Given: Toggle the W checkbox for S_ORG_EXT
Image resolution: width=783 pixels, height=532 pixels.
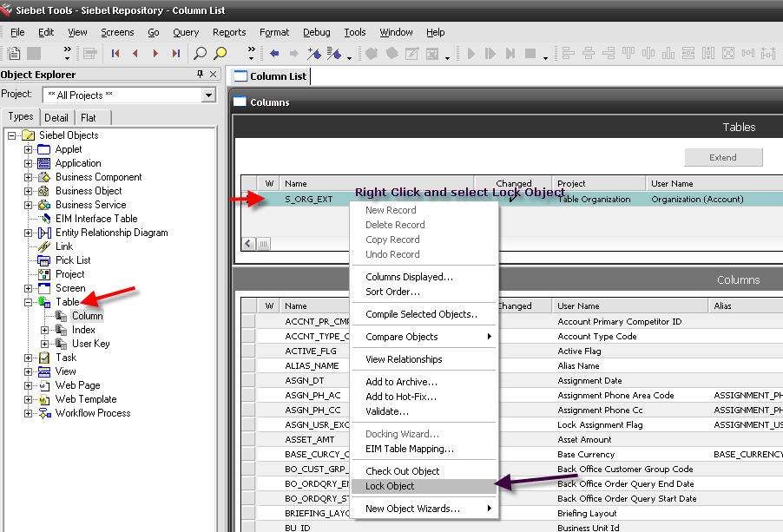Looking at the screenshot, I should coord(269,198).
